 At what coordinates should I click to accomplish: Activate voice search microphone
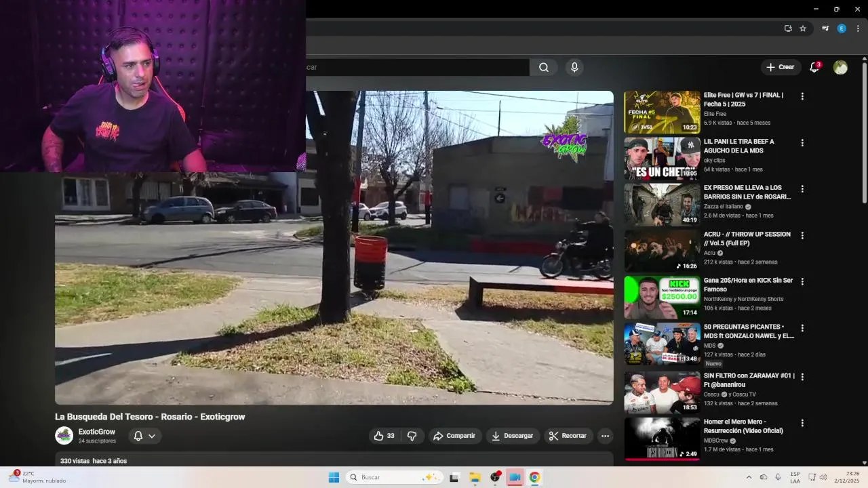(x=574, y=67)
